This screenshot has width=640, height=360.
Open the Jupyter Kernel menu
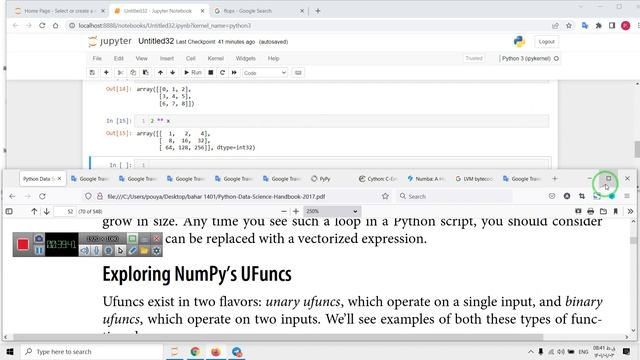pos(216,58)
